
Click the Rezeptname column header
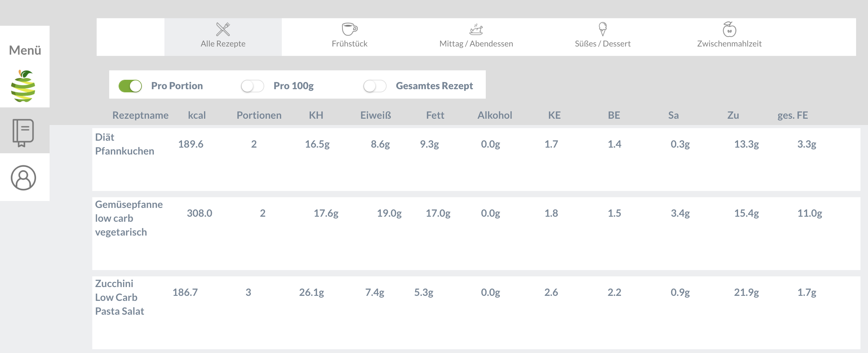(140, 115)
